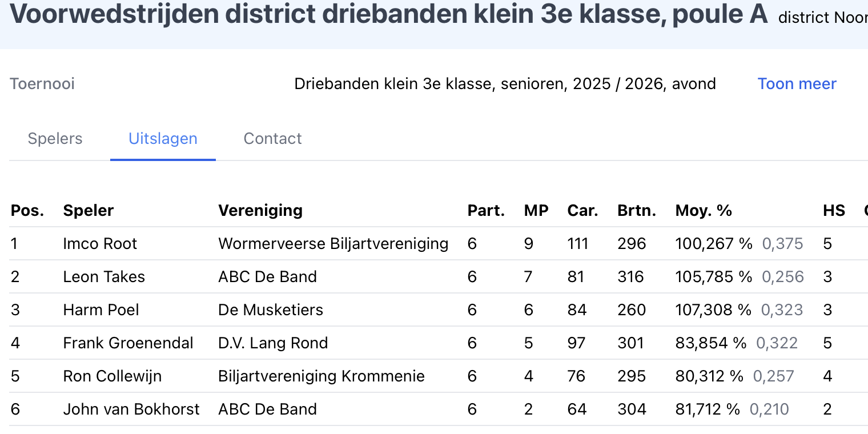Click the Toon meer link

click(797, 84)
